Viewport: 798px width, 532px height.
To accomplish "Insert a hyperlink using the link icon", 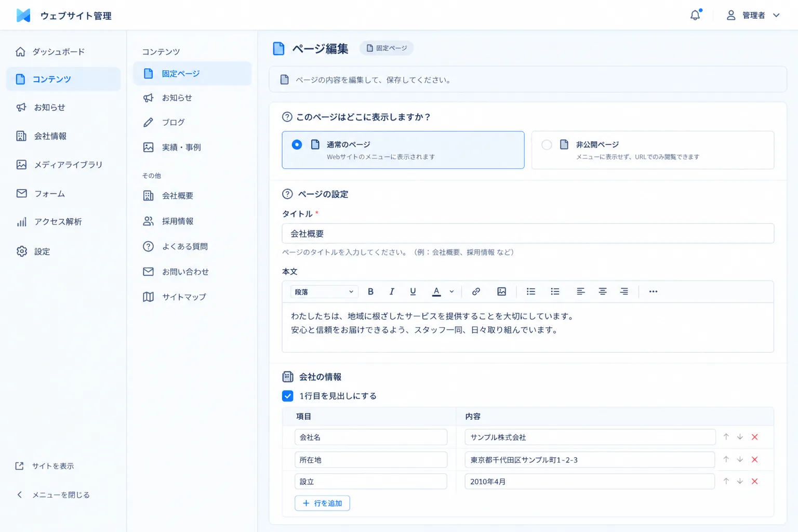I will pyautogui.click(x=476, y=291).
